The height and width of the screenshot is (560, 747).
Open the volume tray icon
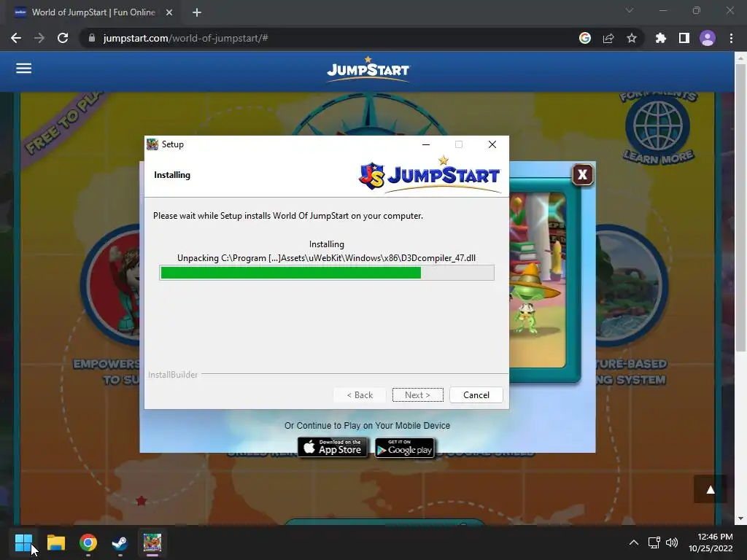point(672,542)
